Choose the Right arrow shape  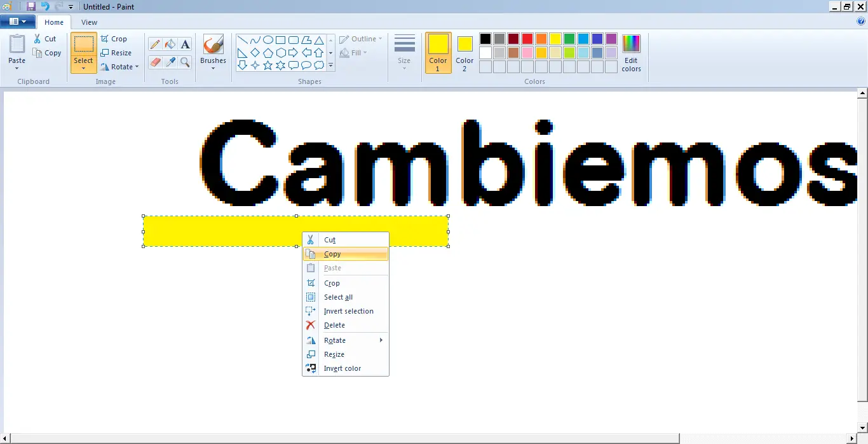(293, 53)
